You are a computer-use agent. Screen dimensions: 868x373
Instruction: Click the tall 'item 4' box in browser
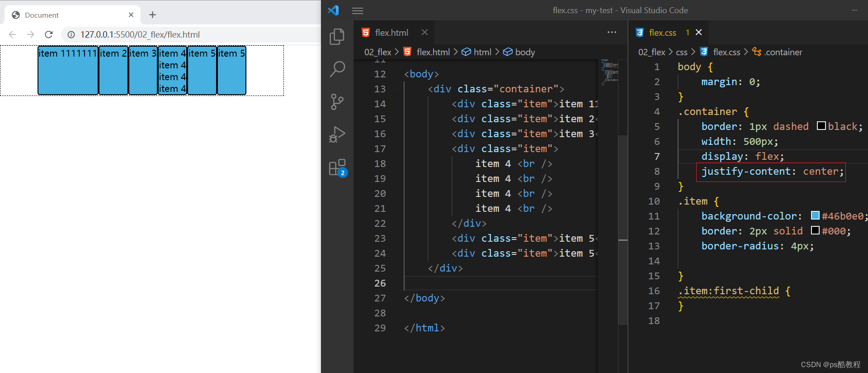point(172,70)
